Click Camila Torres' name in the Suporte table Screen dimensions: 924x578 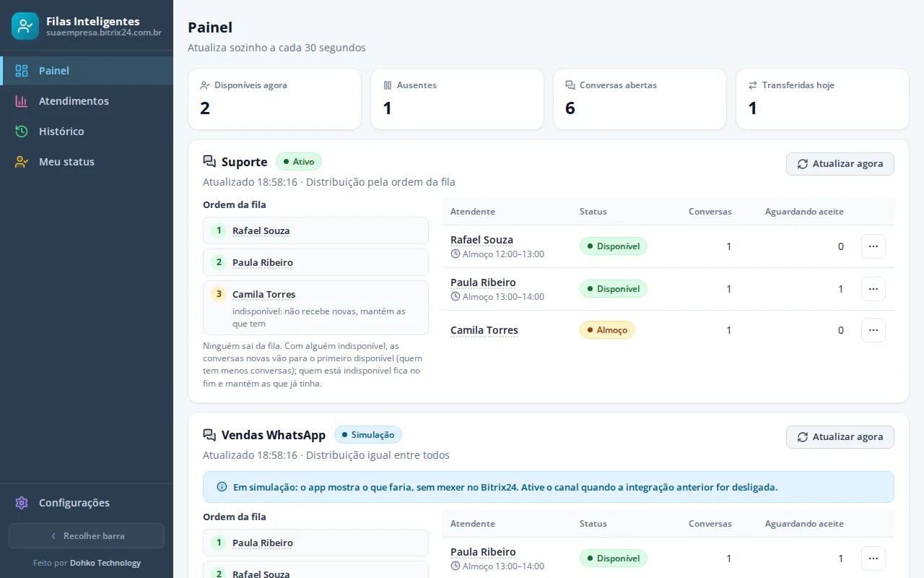(x=484, y=330)
